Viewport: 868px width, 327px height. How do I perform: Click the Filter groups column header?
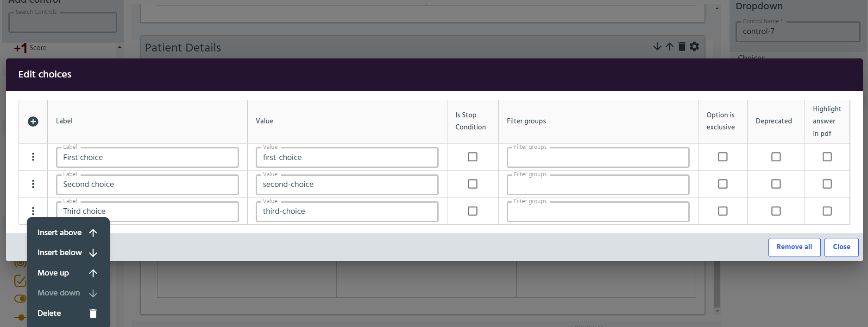click(526, 121)
